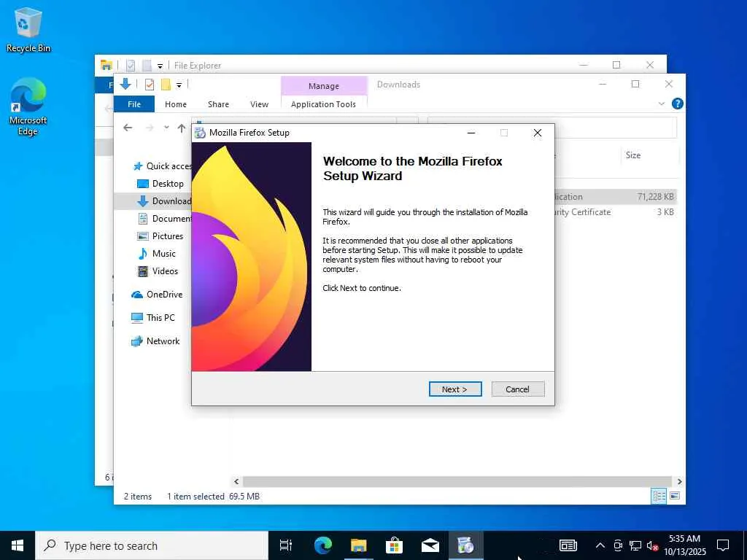This screenshot has width=747, height=560.
Task: Click the taskbar search box
Action: [x=152, y=545]
